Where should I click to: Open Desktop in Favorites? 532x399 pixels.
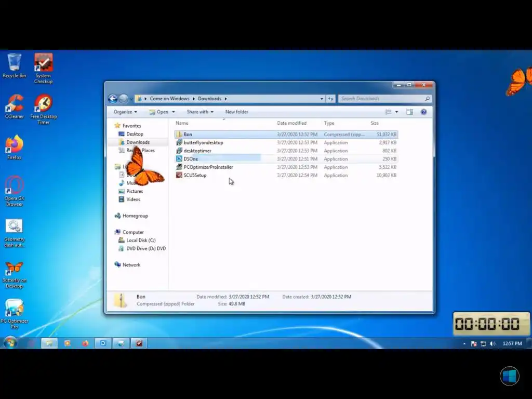click(x=131, y=134)
